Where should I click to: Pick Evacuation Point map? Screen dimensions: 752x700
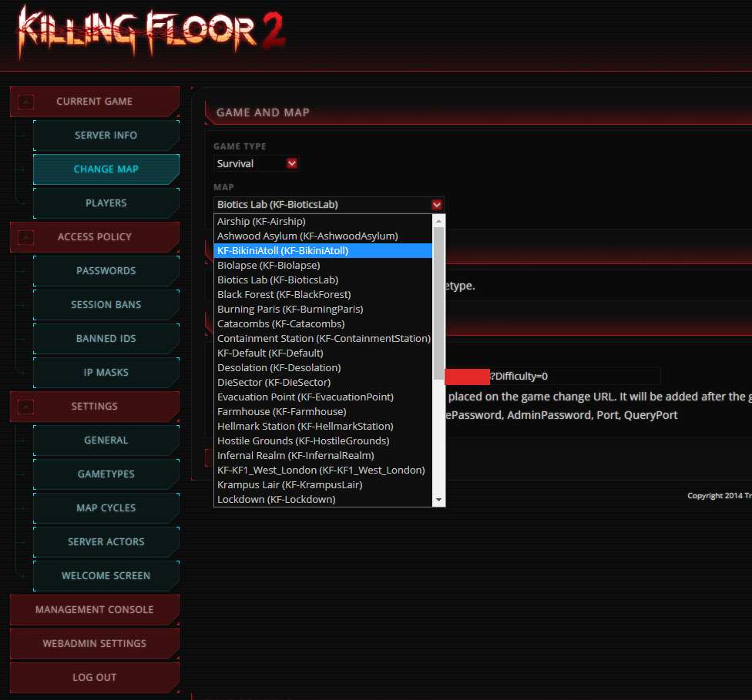pyautogui.click(x=323, y=397)
